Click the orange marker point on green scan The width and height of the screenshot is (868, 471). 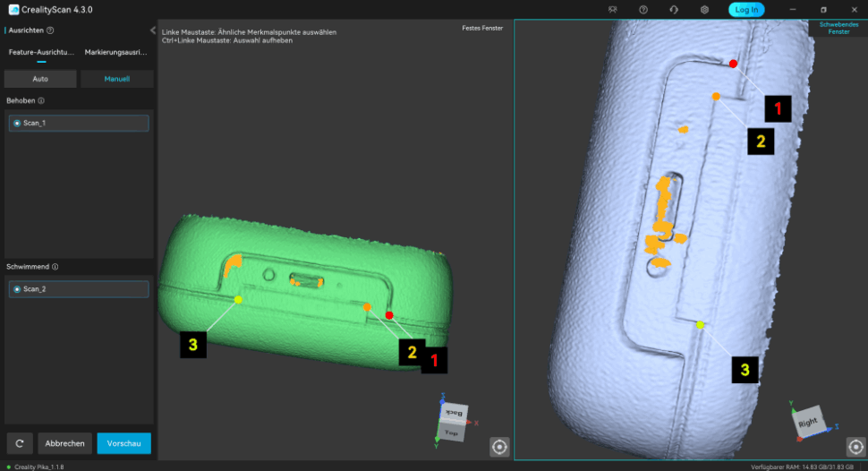click(x=367, y=307)
